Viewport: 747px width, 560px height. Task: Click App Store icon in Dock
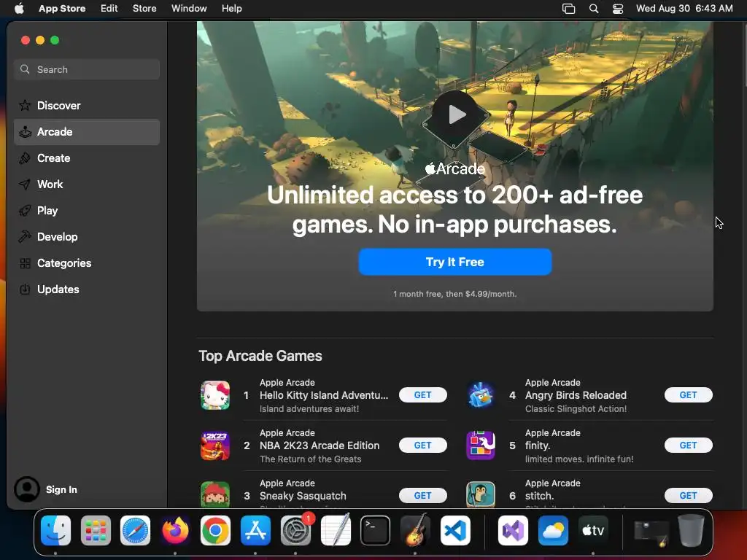(x=255, y=531)
